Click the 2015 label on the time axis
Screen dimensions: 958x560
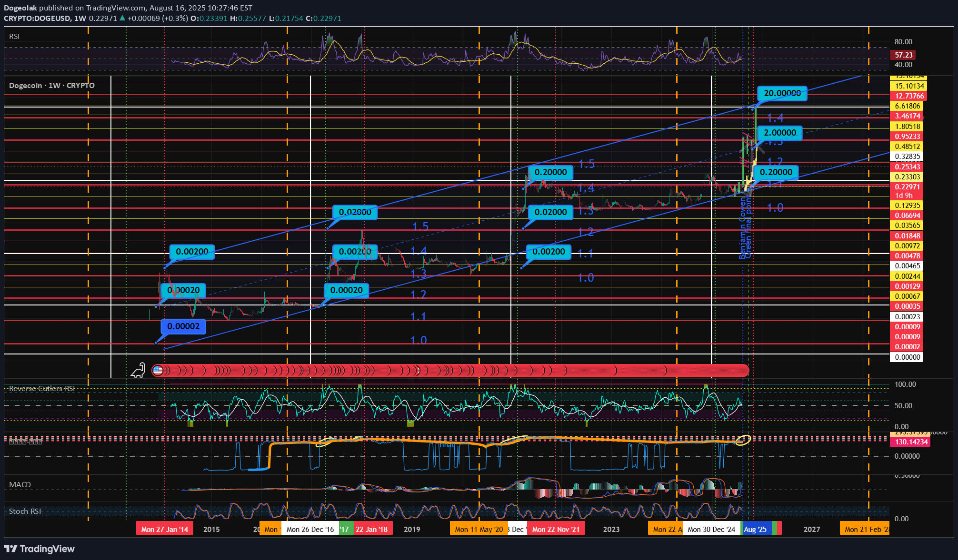[211, 529]
